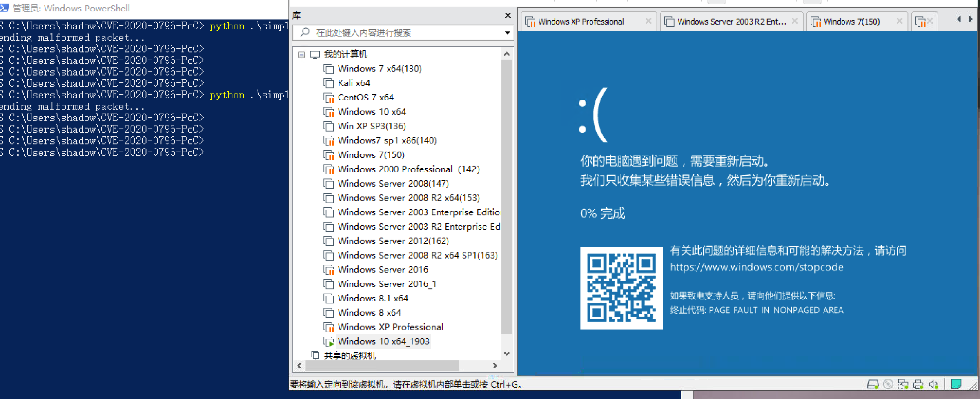Click the library vertical scrollbar thumb

coord(507,197)
